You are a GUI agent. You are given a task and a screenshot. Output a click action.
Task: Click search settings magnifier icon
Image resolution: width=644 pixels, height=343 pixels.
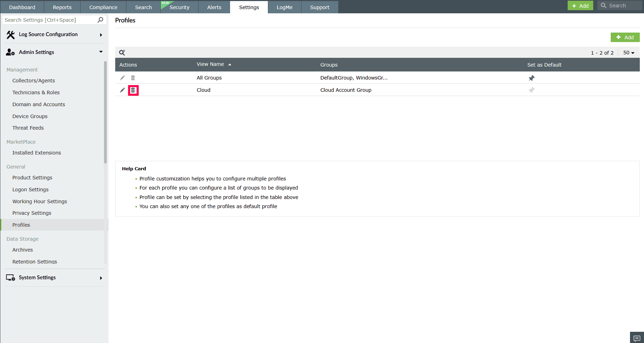pos(101,20)
